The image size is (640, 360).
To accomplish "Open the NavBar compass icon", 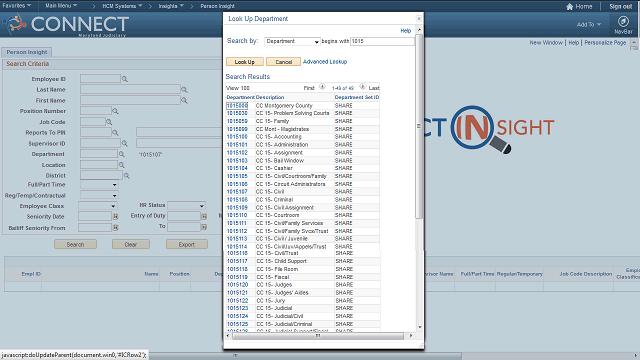I will coord(623,21).
